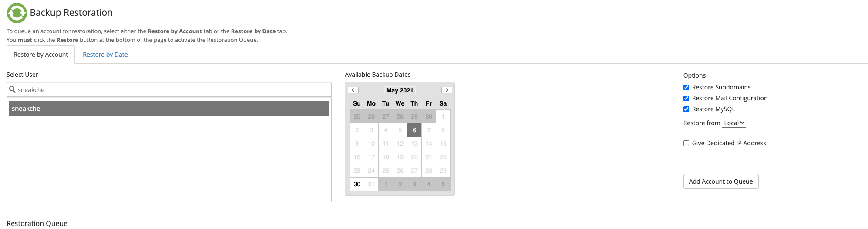Screen dimensions: 868x229
Task: Go to next month in calendar
Action: [447, 90]
